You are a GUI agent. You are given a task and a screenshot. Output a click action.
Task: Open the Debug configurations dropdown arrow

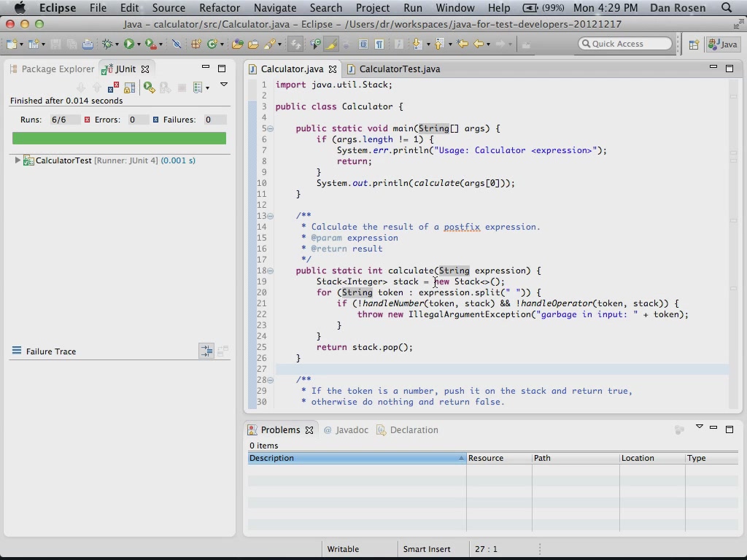[117, 44]
